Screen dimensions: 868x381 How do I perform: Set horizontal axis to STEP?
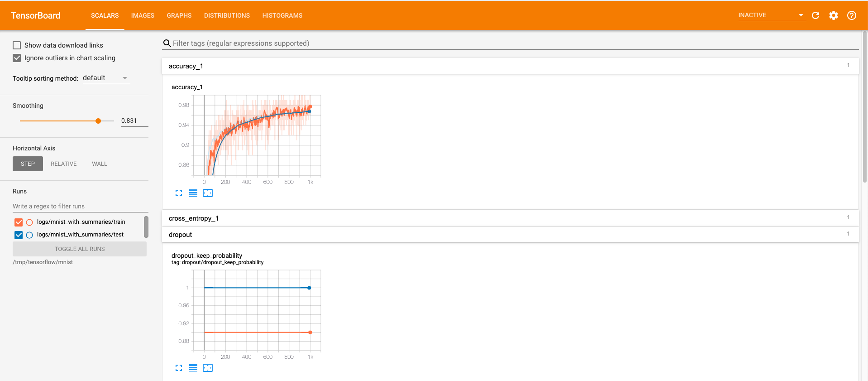point(28,164)
